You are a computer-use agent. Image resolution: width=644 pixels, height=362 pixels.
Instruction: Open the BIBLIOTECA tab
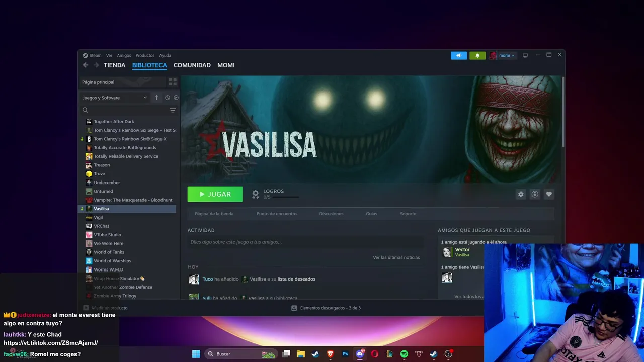pos(149,65)
